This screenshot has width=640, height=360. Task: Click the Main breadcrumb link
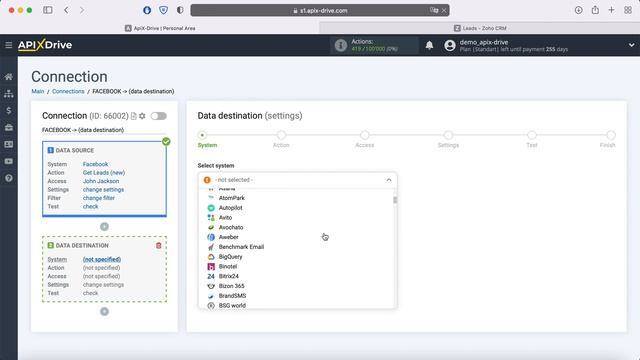(38, 91)
